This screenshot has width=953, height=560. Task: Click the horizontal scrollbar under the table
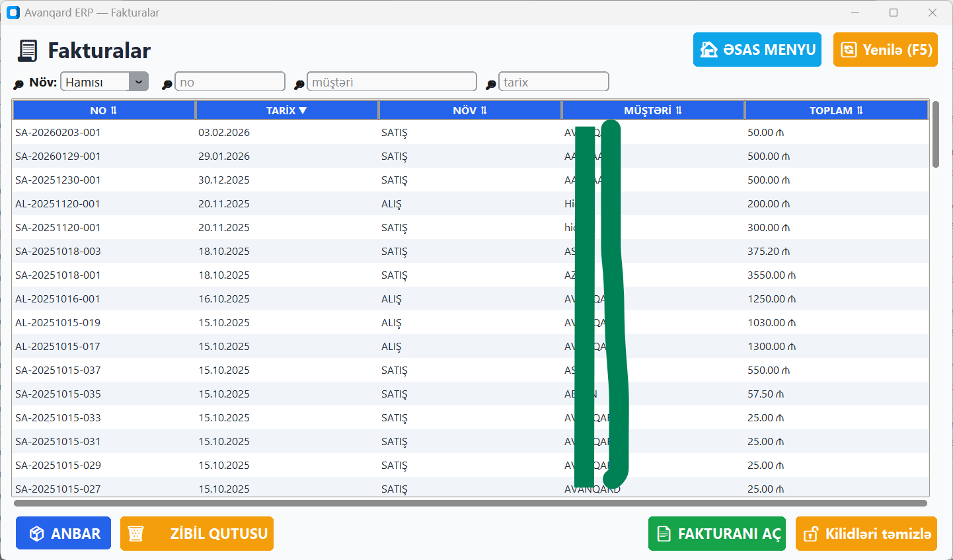pyautogui.click(x=469, y=503)
